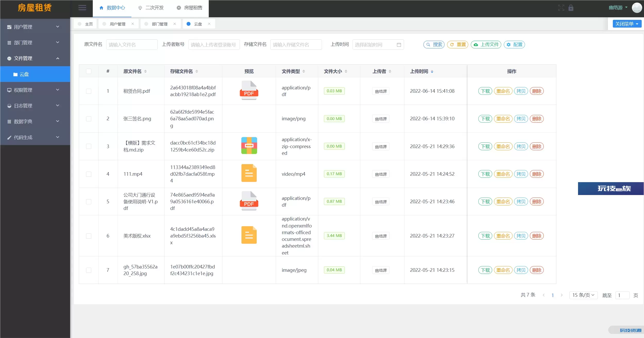The image size is (644, 338).
Task: Sort by 原文件名 column sort icon
Action: point(145,71)
